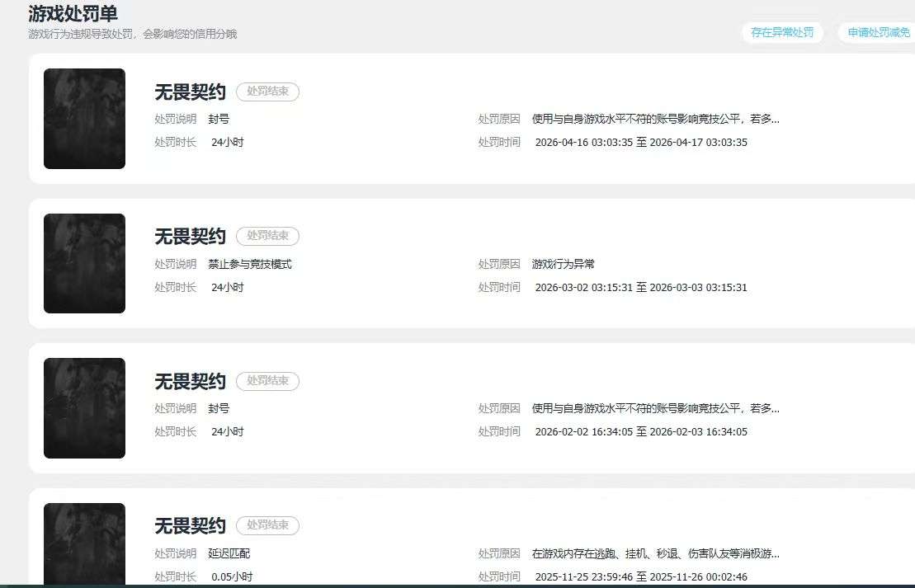Click the time range starting 2026-02-02 16:34:05
Viewport: 915px width, 588px height.
tap(641, 431)
